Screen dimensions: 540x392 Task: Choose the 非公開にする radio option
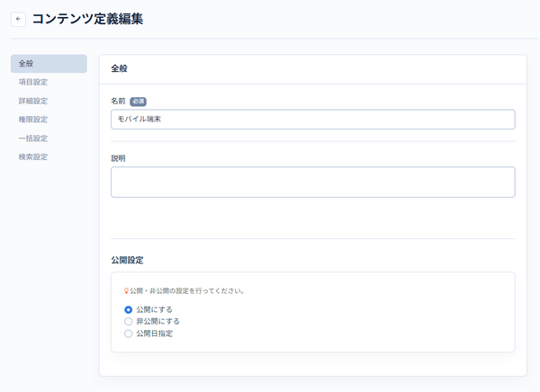(128, 322)
